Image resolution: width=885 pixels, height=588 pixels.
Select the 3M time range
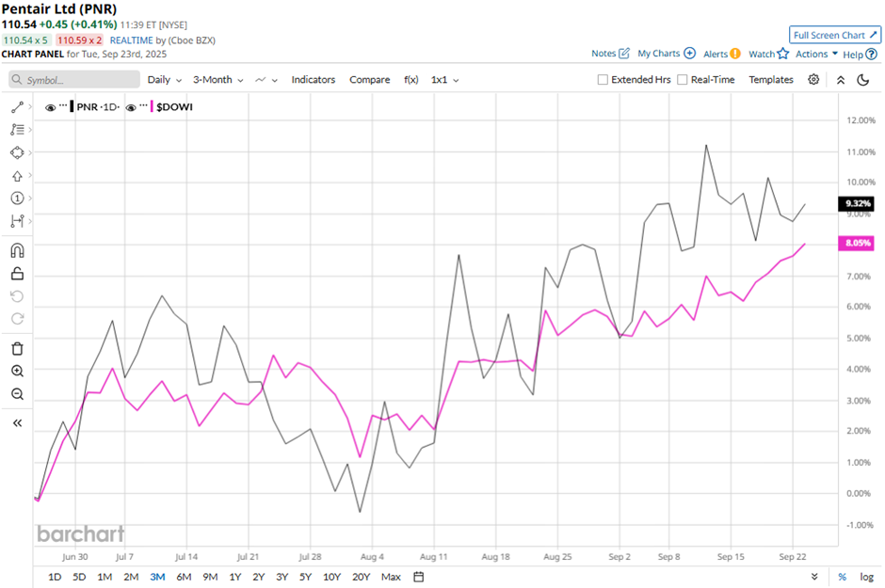[x=157, y=577]
